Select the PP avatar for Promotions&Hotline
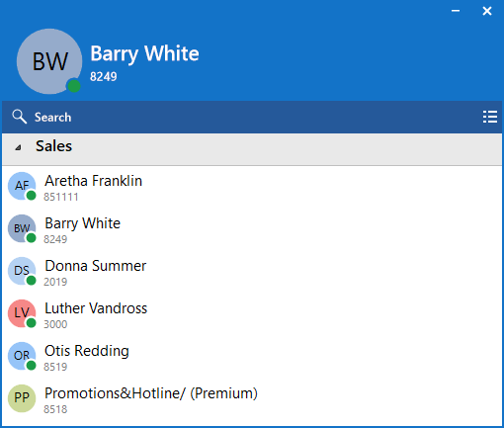The width and height of the screenshot is (504, 428). coord(22,398)
